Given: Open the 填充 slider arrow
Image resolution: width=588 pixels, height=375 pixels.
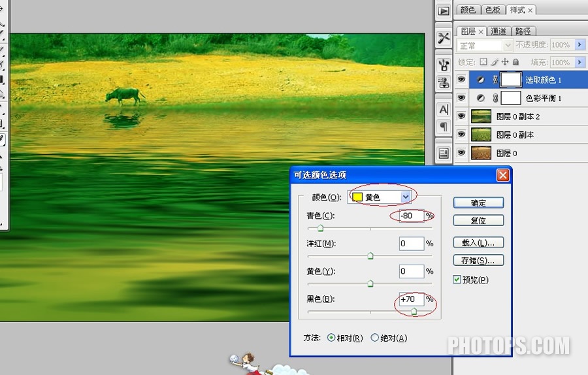Looking at the screenshot, I should 580,62.
